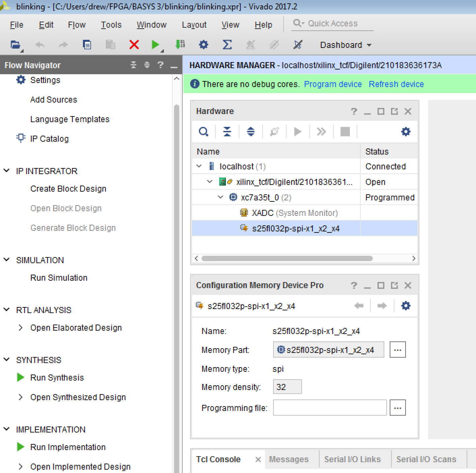Viewport: 476px width, 473px height.
Task: Open the IP Catalog
Action: [49, 139]
